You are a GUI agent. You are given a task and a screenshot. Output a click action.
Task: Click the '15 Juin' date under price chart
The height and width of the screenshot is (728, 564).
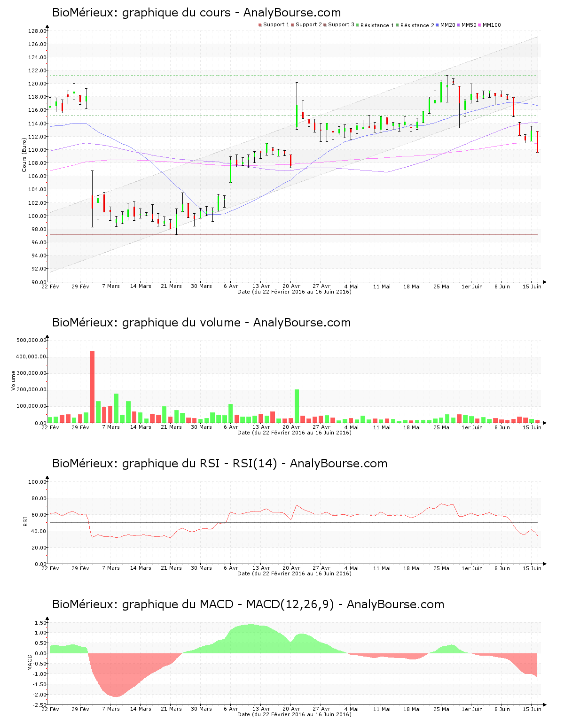point(532,286)
